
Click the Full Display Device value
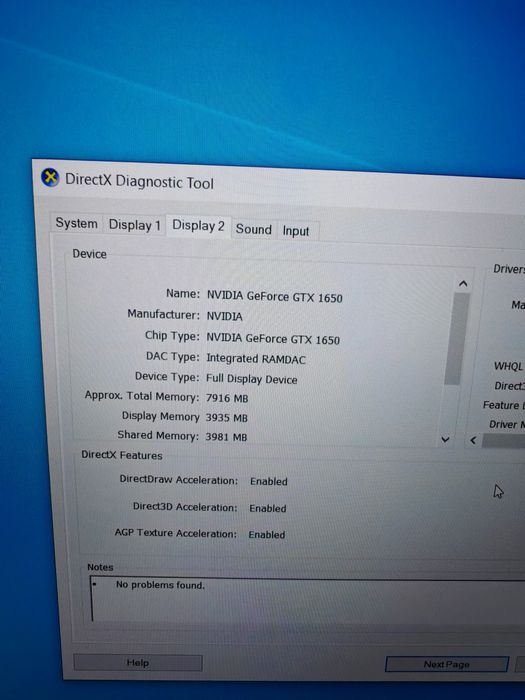pos(251,379)
